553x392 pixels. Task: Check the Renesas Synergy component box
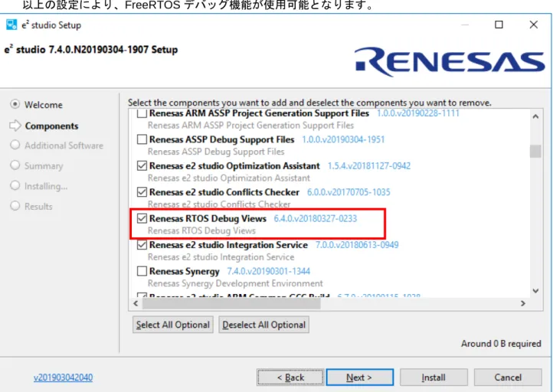[x=142, y=271]
